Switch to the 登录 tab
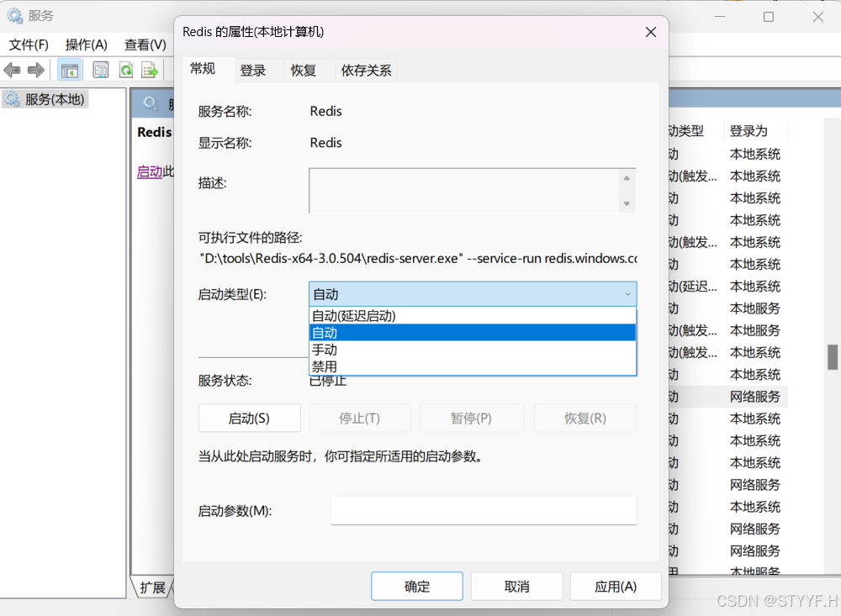841x616 pixels. point(252,71)
